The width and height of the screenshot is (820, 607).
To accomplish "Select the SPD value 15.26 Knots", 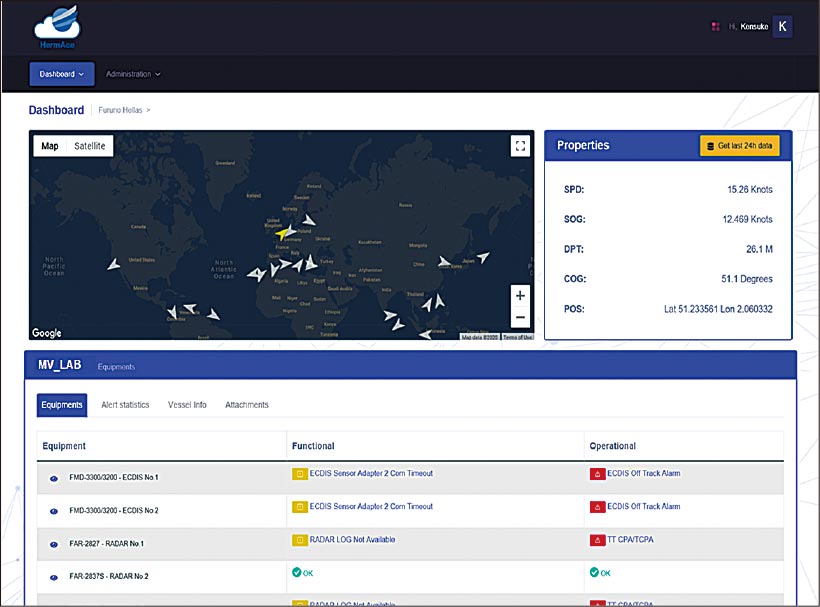I will (x=750, y=190).
